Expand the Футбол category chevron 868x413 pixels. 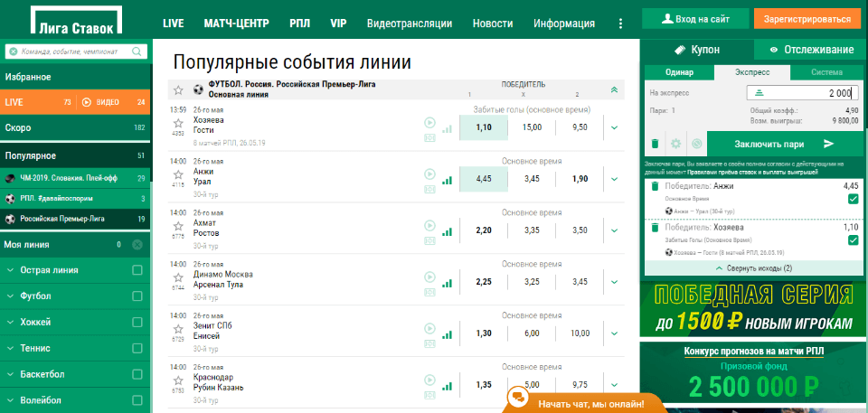(x=10, y=296)
